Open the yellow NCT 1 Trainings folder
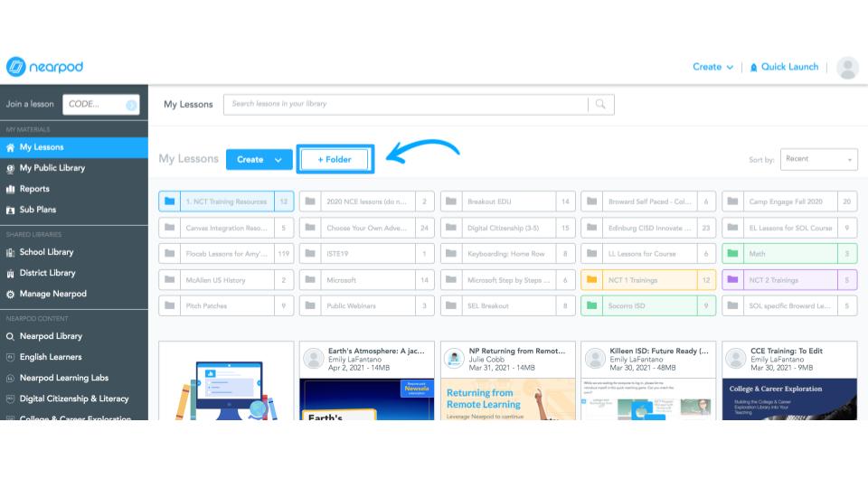868x488 pixels. pos(648,280)
